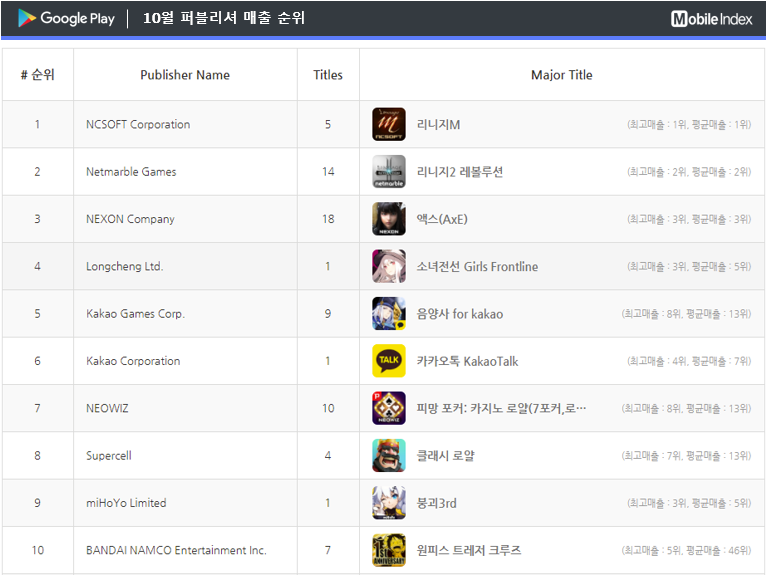Click the 원피스 트레저 크루즈 title text
This screenshot has height=575, width=767.
pos(469,550)
